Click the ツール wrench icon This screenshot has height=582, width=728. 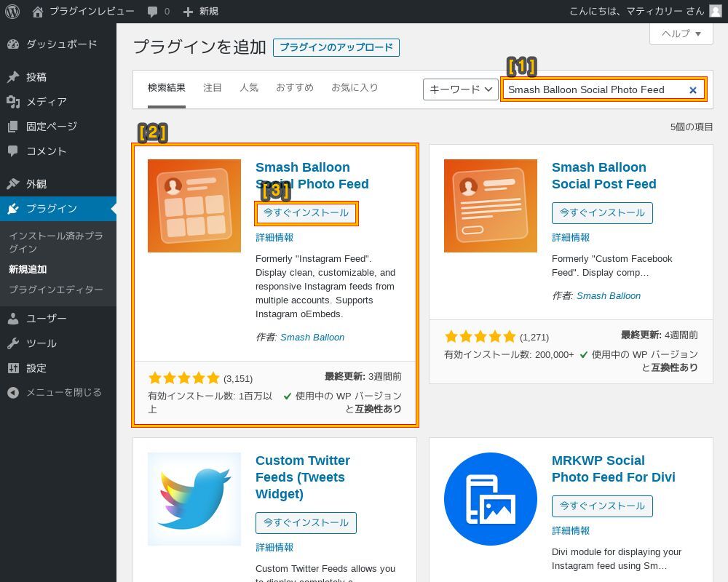[13, 343]
